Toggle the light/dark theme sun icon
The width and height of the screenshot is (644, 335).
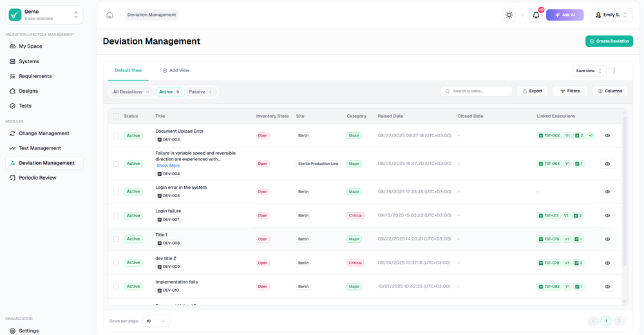(509, 15)
